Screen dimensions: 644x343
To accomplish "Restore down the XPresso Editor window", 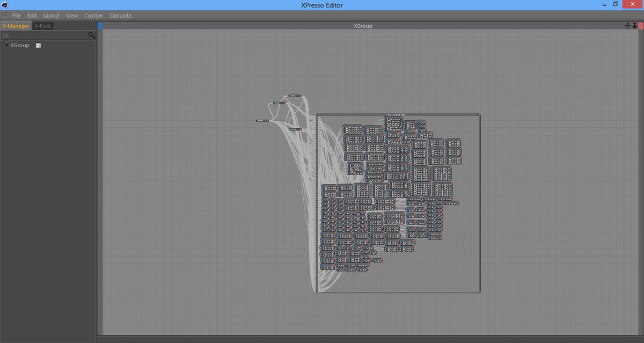I will point(616,4).
